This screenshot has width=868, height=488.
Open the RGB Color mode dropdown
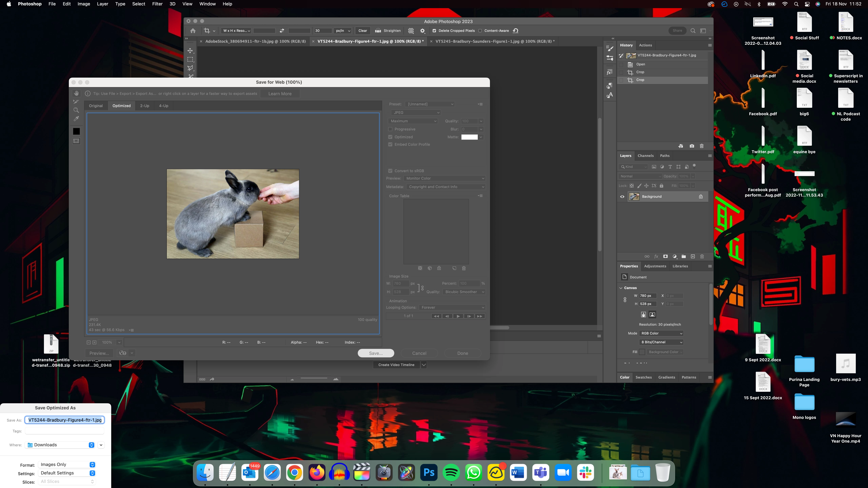[661, 333]
